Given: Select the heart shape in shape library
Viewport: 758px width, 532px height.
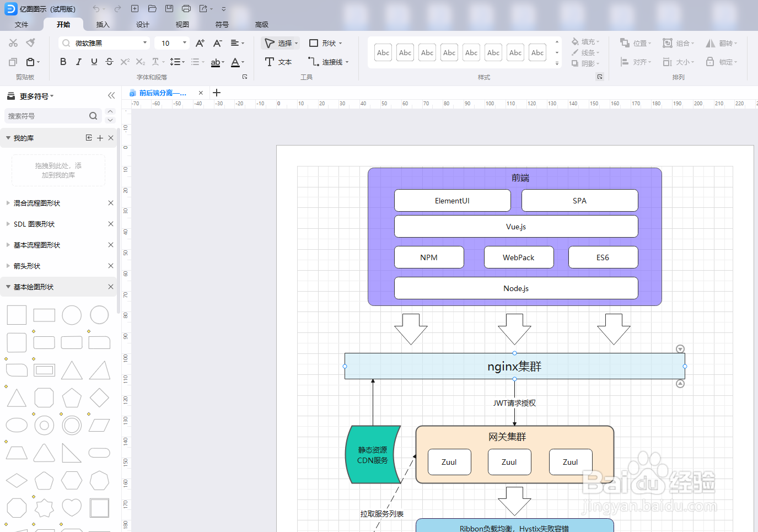Looking at the screenshot, I should pos(72,508).
